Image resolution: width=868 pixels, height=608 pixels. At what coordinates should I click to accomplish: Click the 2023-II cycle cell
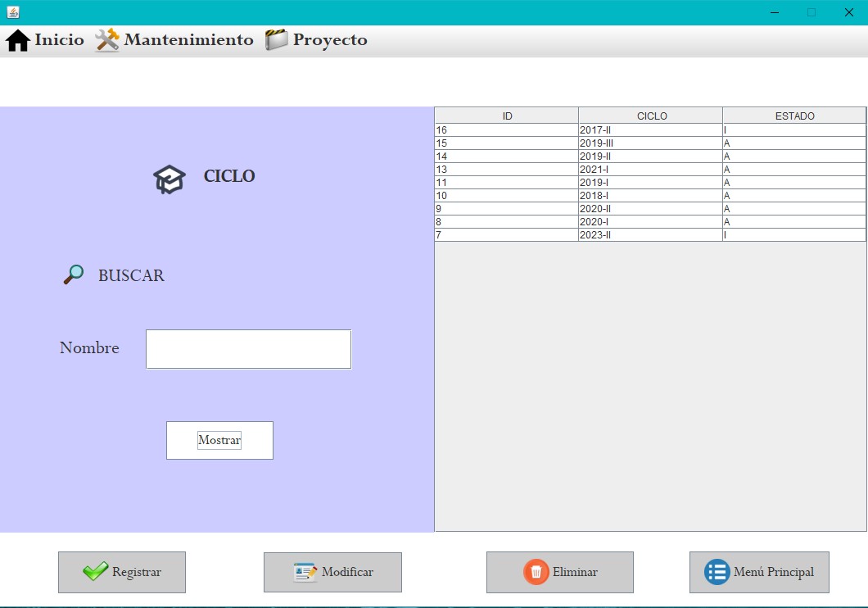point(650,235)
